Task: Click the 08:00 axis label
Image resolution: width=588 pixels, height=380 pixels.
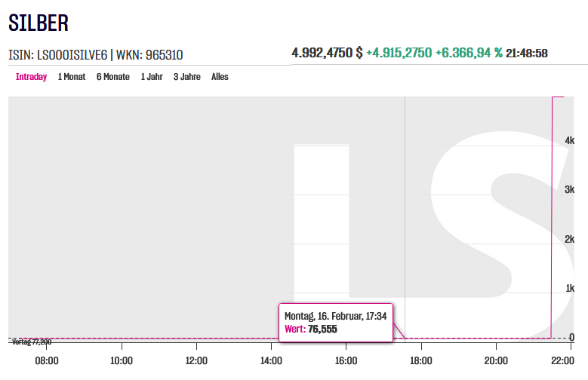Action: (47, 360)
